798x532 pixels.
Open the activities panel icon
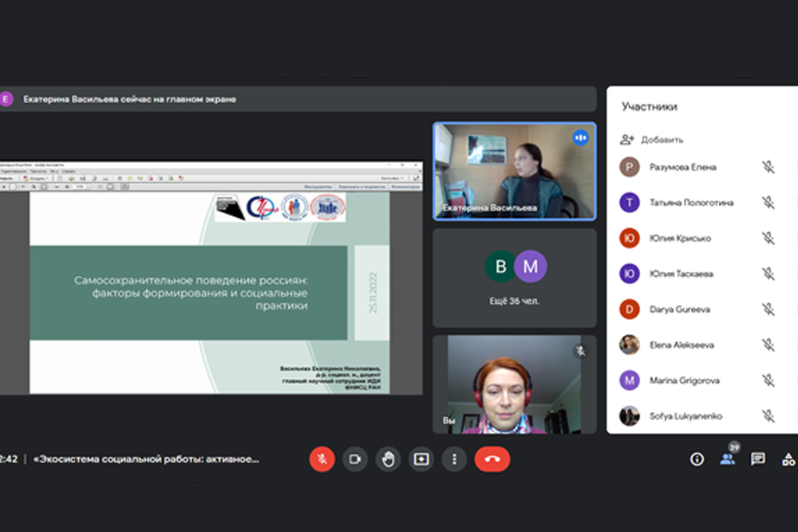point(788,459)
